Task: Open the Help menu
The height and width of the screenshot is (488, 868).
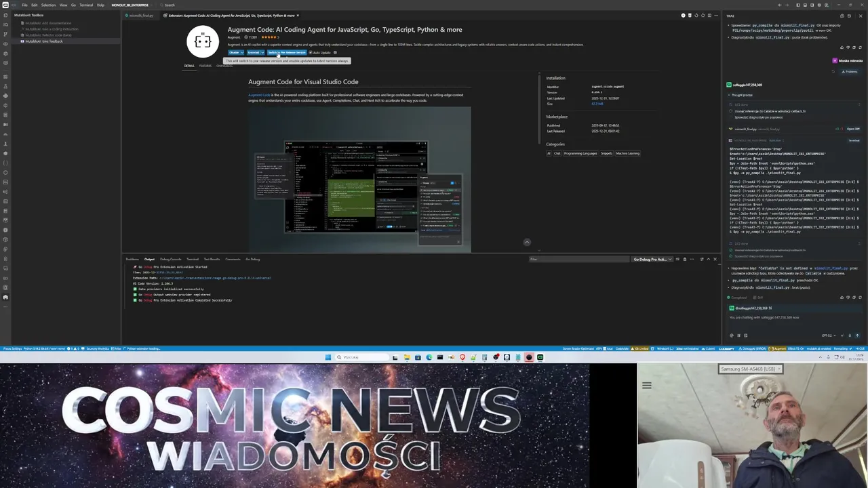Action: (x=100, y=5)
